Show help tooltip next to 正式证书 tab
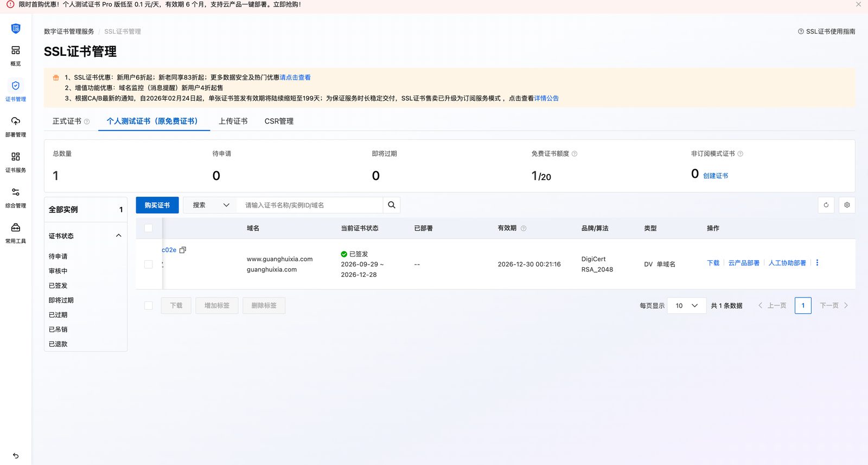This screenshot has width=868, height=465. pyautogui.click(x=87, y=121)
